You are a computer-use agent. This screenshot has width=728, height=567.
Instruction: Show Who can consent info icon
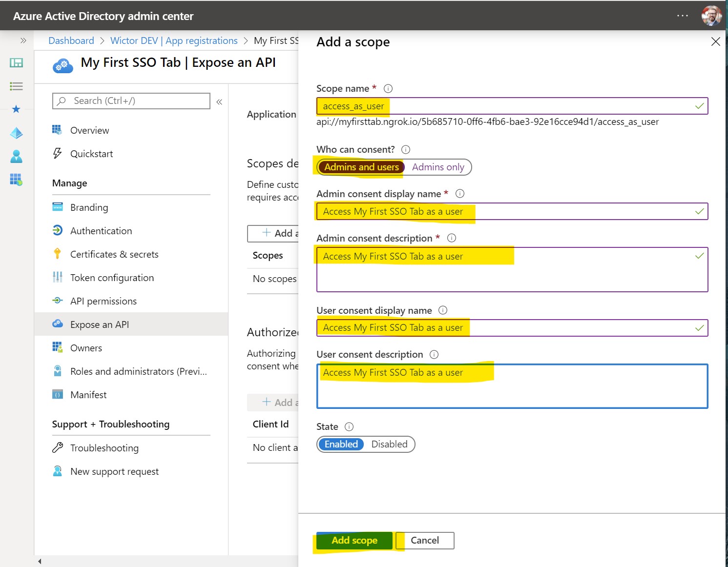click(406, 149)
